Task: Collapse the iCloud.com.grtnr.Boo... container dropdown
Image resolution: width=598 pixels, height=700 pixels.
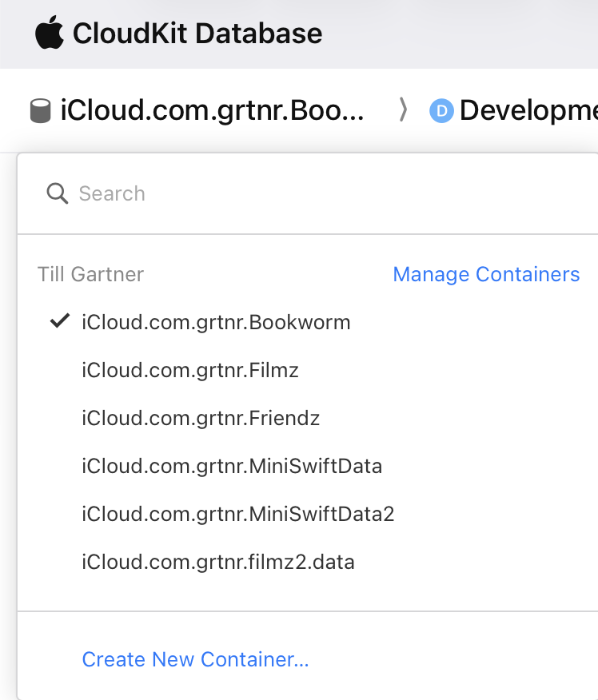Action: pyautogui.click(x=212, y=110)
